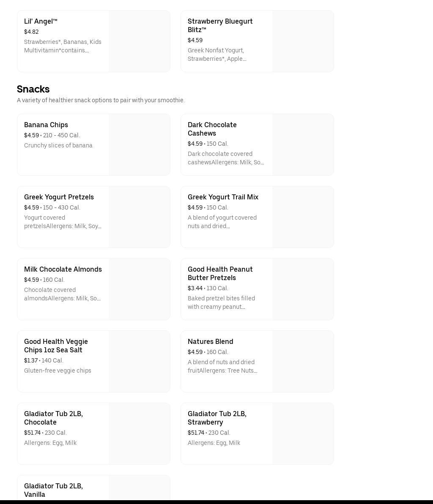The image size is (433, 504).
Task: Open Good Health Peanut Butter Pretzels title
Action: click(x=220, y=273)
